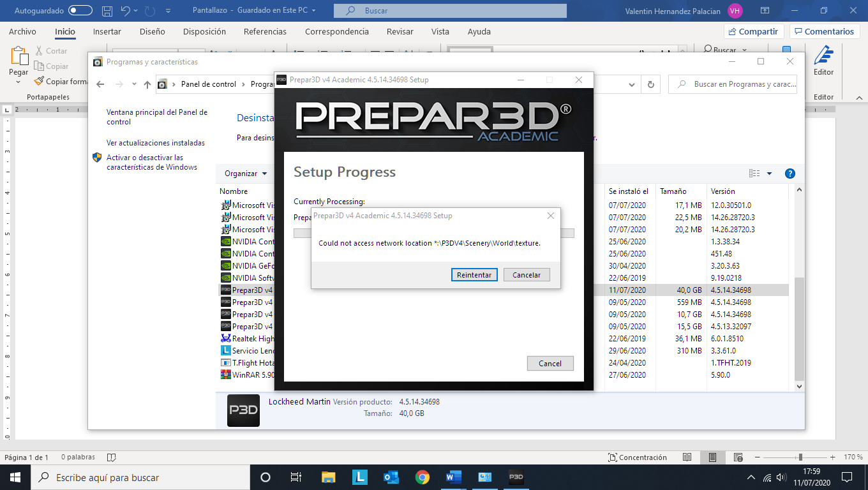The width and height of the screenshot is (868, 490).
Task: Click the Buscar en Programas search field
Action: tap(733, 84)
